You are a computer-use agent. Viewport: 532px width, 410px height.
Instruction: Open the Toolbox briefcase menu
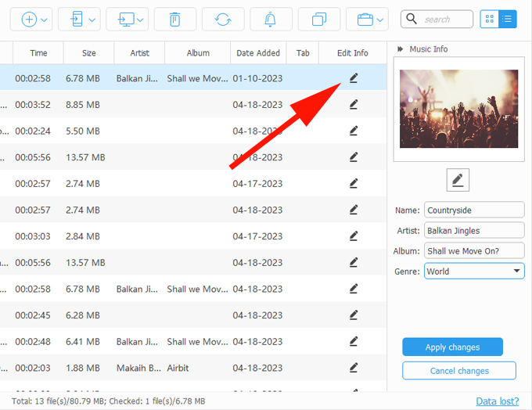(x=367, y=19)
